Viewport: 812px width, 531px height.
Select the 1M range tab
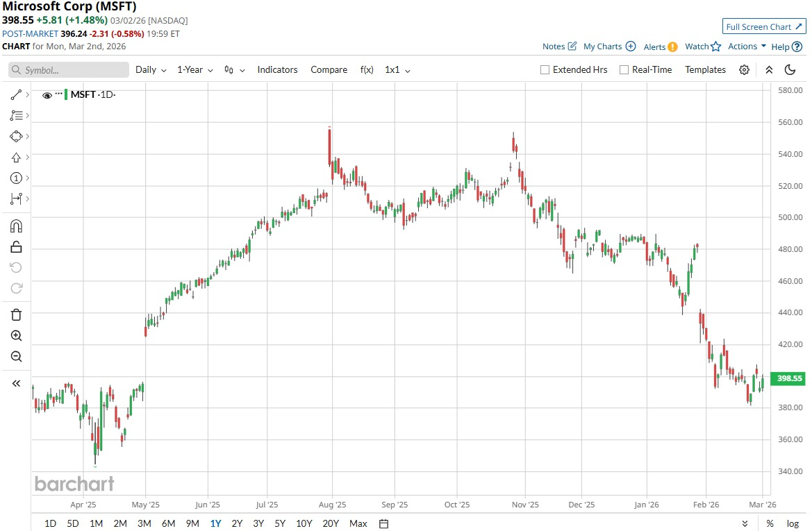click(x=97, y=524)
